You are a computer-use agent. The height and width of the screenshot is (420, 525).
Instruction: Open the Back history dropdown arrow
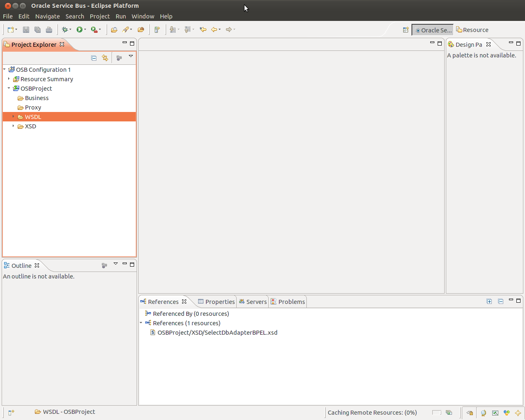click(x=219, y=30)
